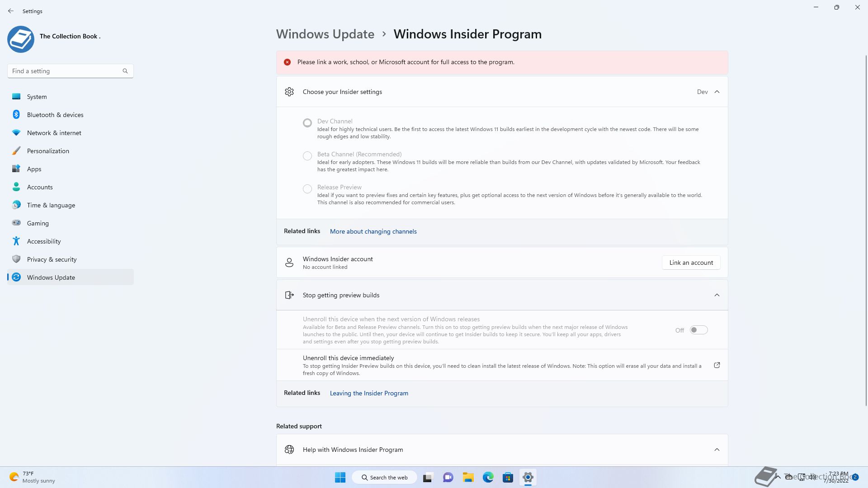Click the Personalization paintbrush icon

click(16, 150)
